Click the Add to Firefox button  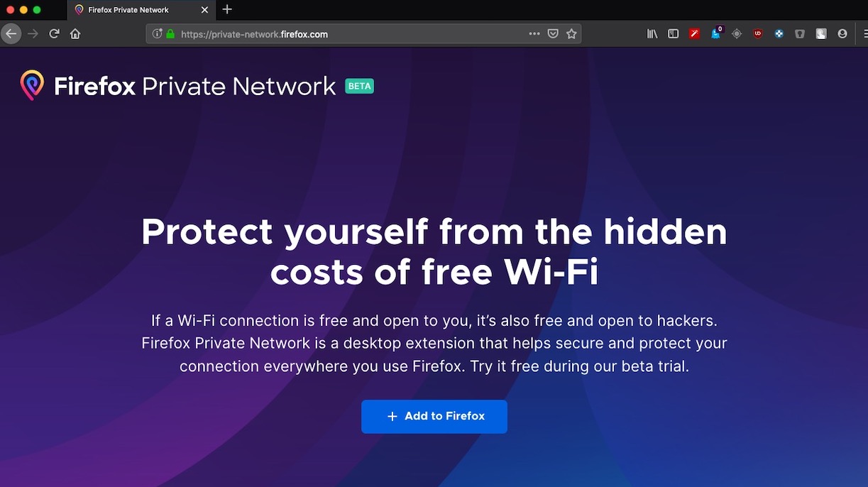(434, 417)
